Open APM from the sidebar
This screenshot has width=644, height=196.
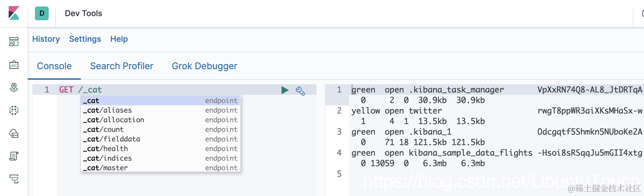(14, 179)
